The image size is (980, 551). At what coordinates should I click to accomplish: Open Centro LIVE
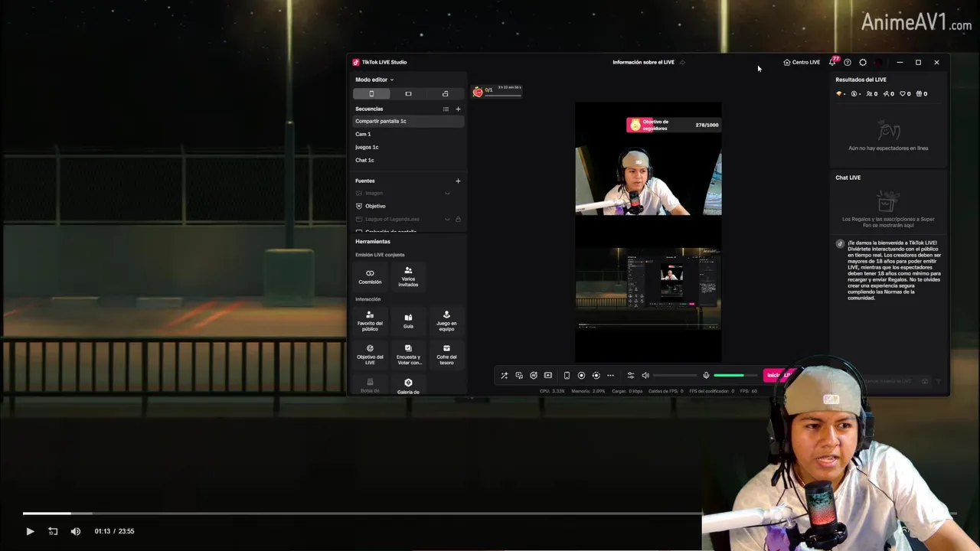[x=802, y=62]
